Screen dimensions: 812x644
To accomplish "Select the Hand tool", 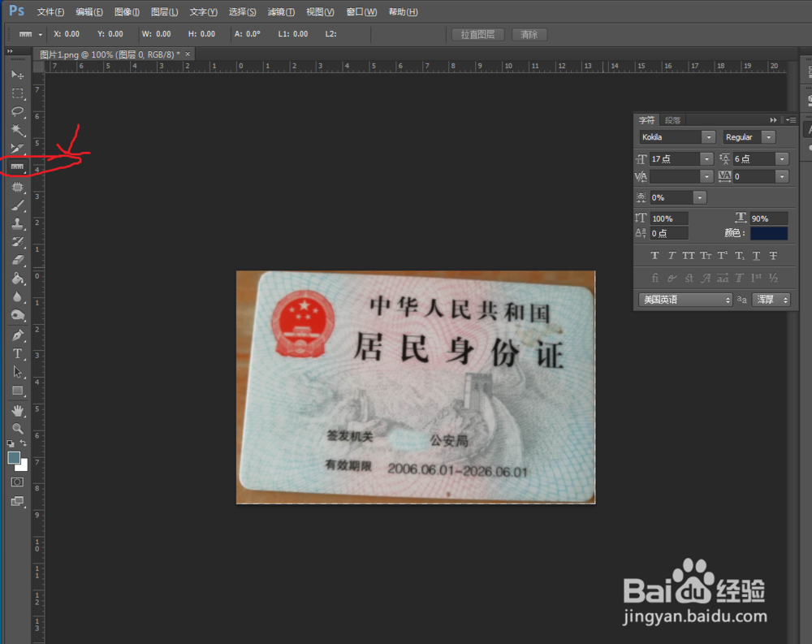I will pos(18,410).
